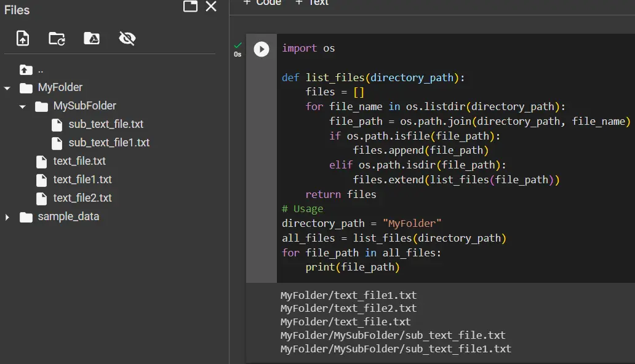
Task: Expand the sample_data folder
Action: click(7, 216)
